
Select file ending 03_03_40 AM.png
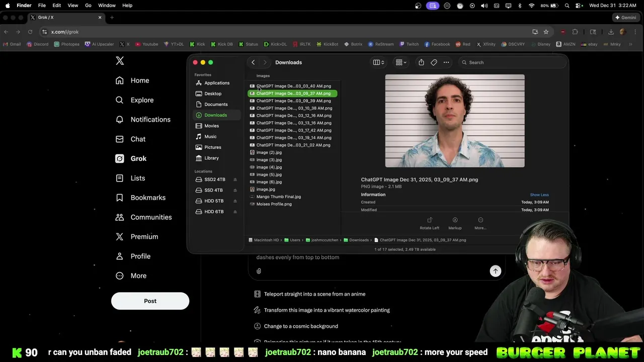(292, 86)
